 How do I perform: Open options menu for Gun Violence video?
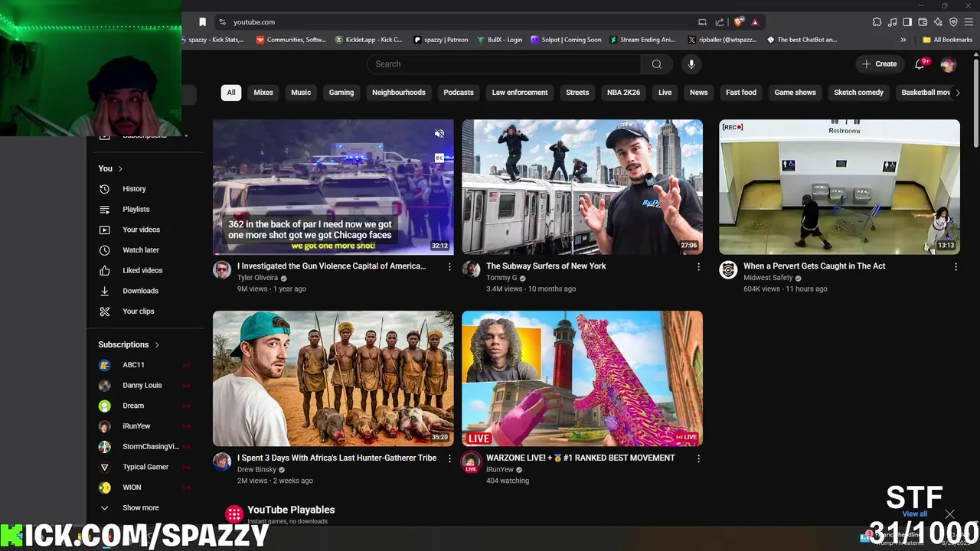pos(449,267)
